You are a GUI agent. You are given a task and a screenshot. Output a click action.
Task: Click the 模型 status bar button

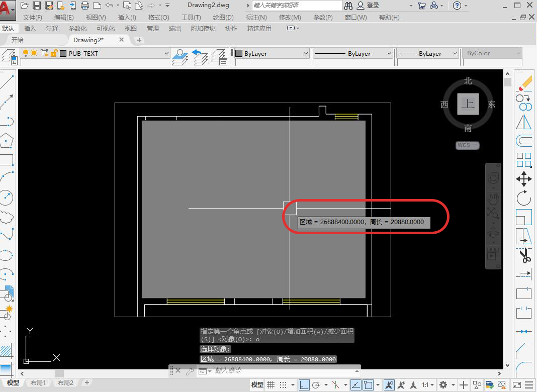[x=257, y=385]
